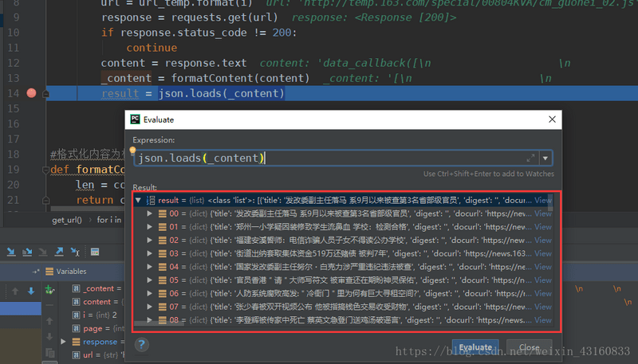The width and height of the screenshot is (638, 364).
Task: Add a new watch in Variables
Action: [49, 290]
